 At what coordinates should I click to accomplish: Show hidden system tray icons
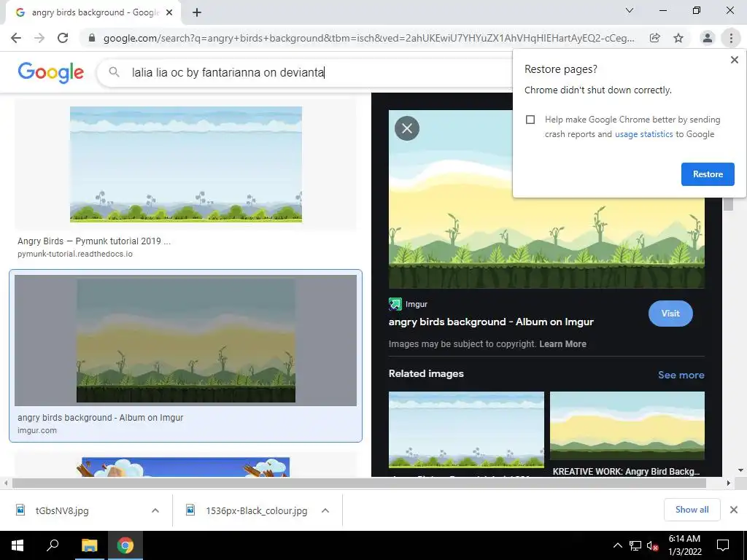point(617,545)
